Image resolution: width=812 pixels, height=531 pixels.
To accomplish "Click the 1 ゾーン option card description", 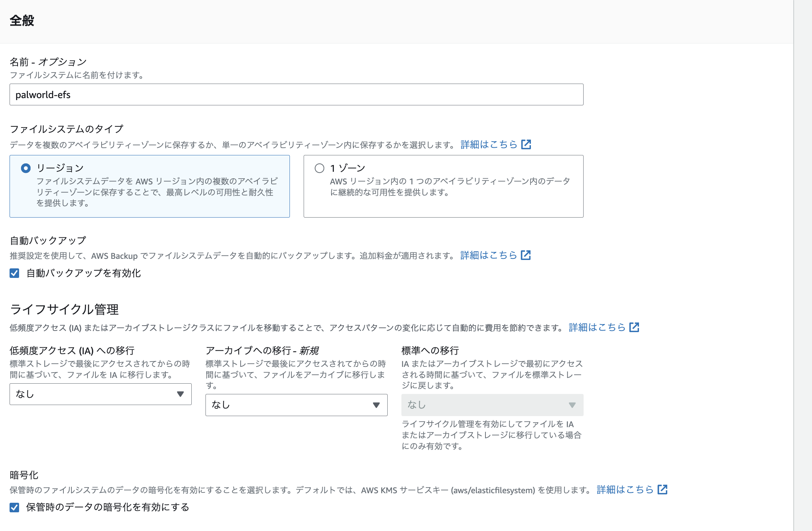I will 450,187.
